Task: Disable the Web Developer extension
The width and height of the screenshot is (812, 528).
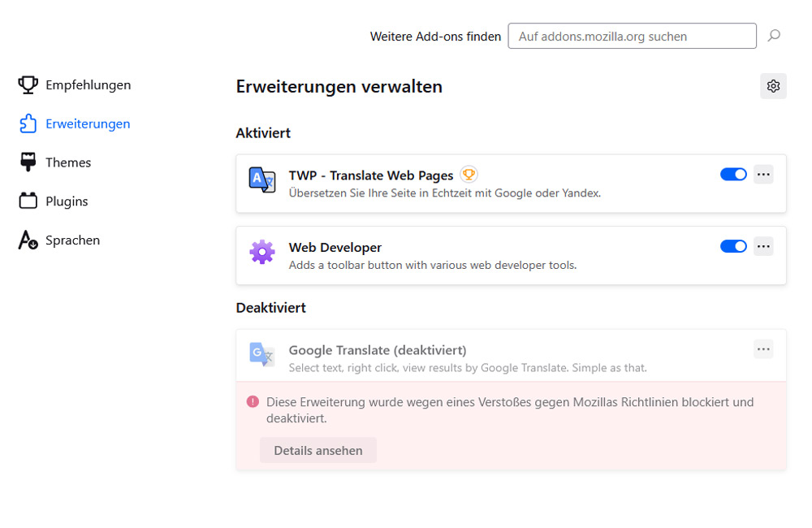Action: click(x=733, y=245)
